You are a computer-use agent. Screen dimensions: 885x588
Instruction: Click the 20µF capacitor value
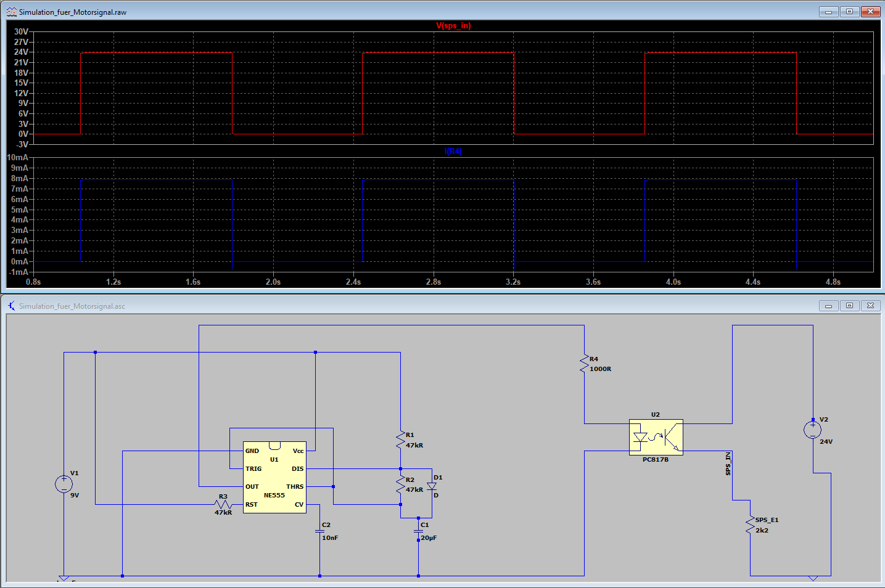click(429, 538)
